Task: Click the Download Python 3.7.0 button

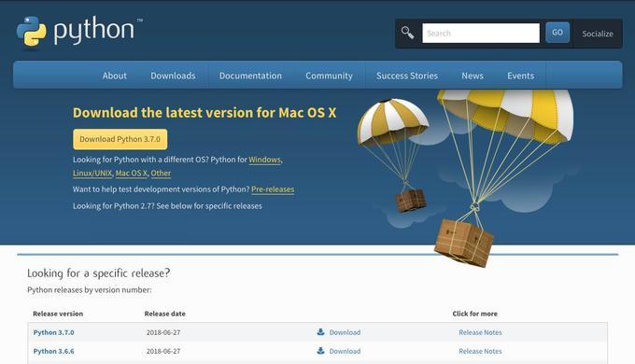Action: click(120, 139)
